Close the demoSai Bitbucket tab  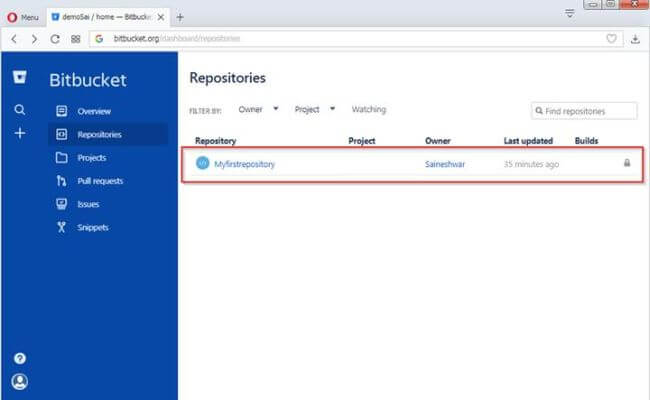click(x=161, y=17)
